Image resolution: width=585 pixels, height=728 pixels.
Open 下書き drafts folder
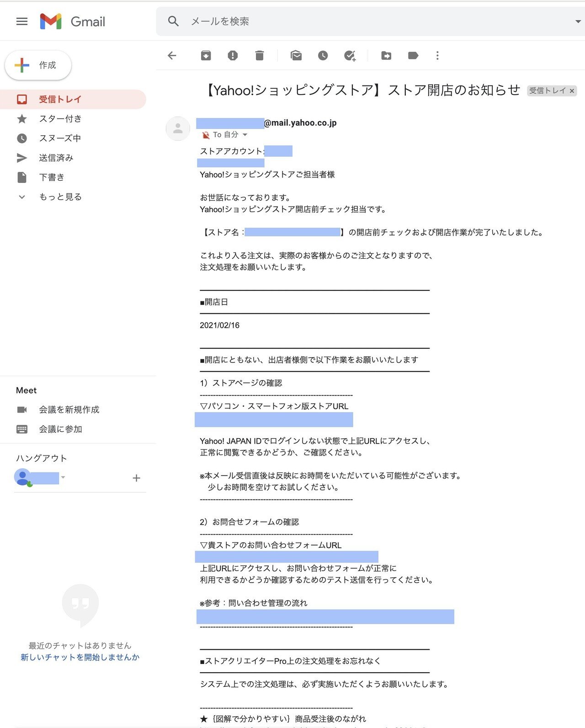click(73, 177)
